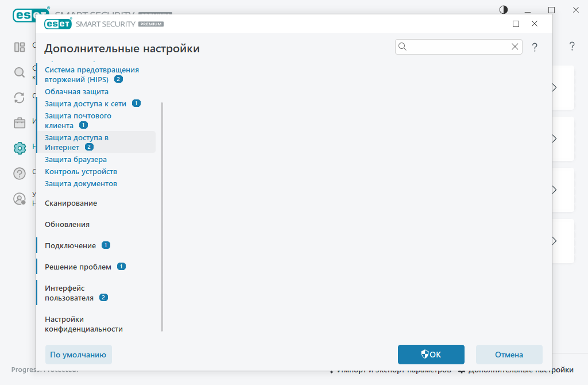Open Контроль устройств settings
588x385 pixels.
tap(81, 171)
